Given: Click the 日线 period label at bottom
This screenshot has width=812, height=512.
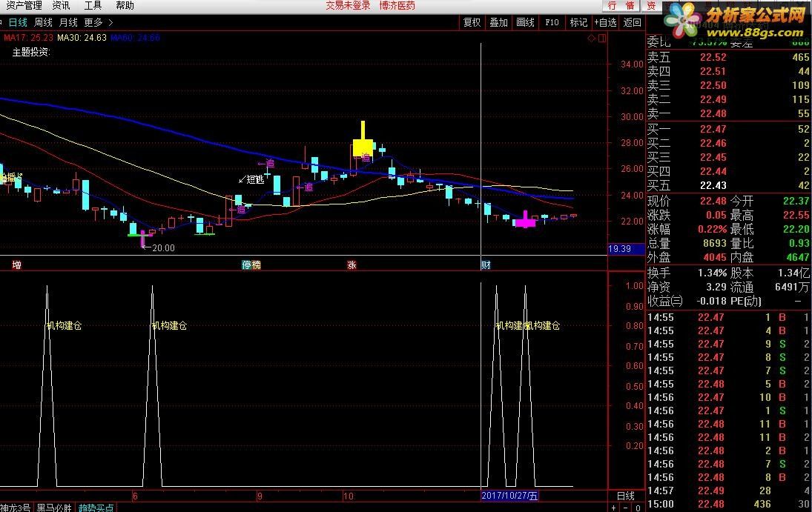Looking at the screenshot, I should point(626,496).
